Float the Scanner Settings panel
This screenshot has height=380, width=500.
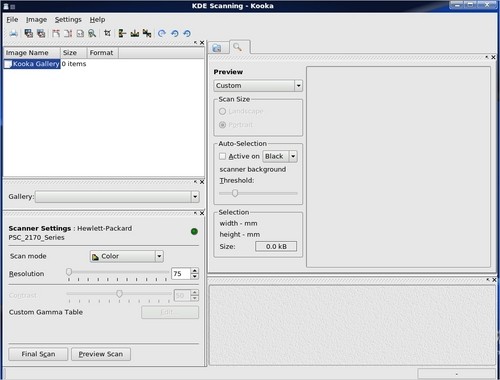click(196, 213)
